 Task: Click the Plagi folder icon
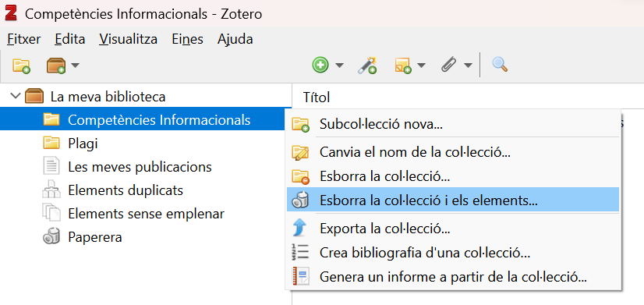click(51, 143)
